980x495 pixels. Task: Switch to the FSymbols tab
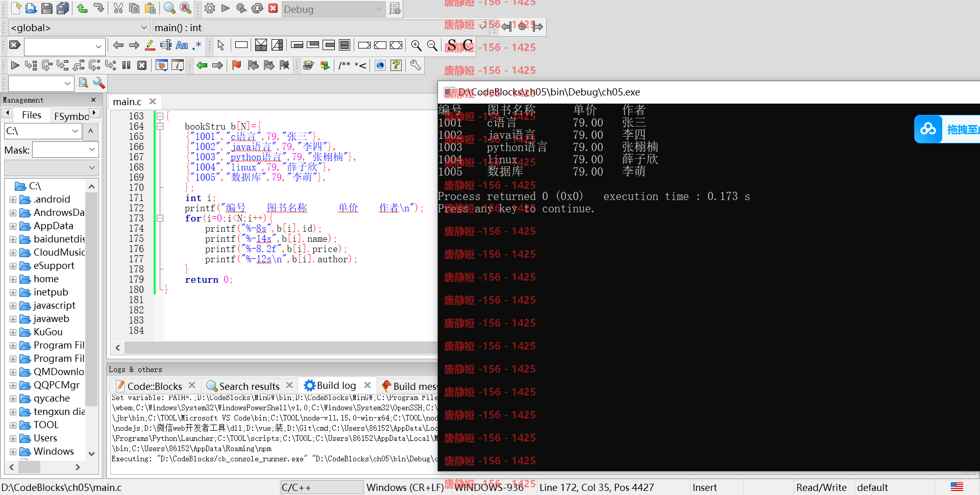pos(71,116)
